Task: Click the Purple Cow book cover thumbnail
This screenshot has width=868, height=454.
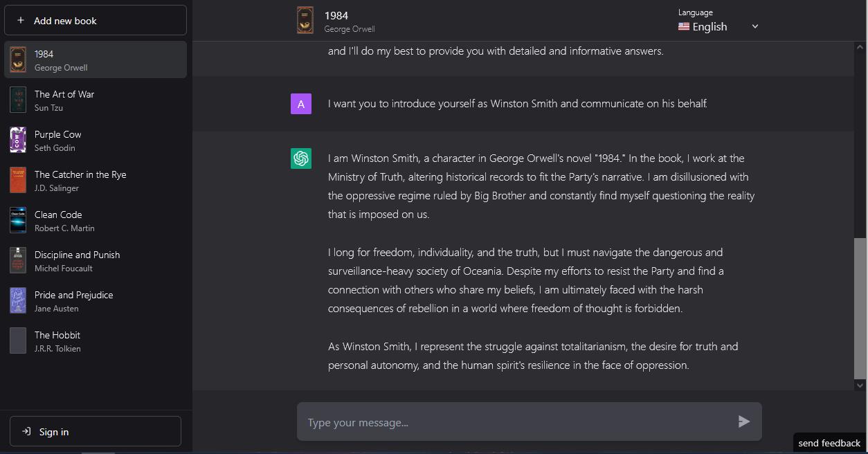Action: click(18, 140)
